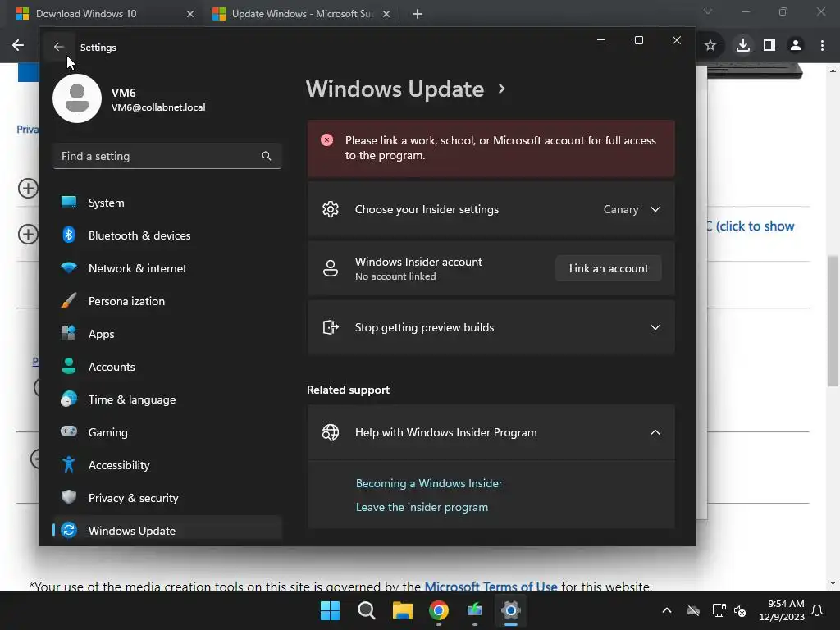This screenshot has width=840, height=630.
Task: Click the person icon beside Windows Insider account
Action: click(331, 268)
